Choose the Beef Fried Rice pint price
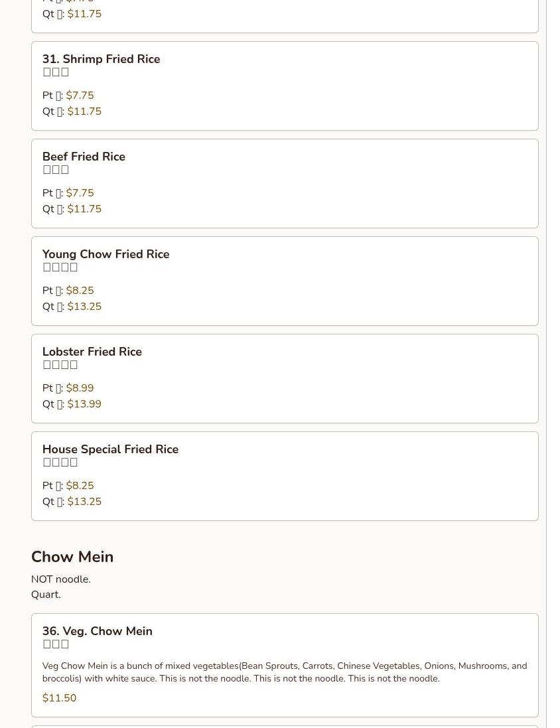The height and width of the screenshot is (728, 560). pyautogui.click(x=80, y=193)
